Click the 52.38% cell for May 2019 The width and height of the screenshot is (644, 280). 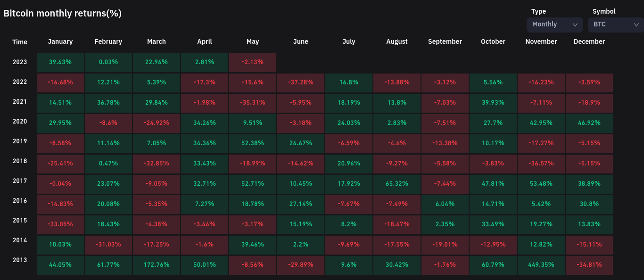click(x=253, y=143)
